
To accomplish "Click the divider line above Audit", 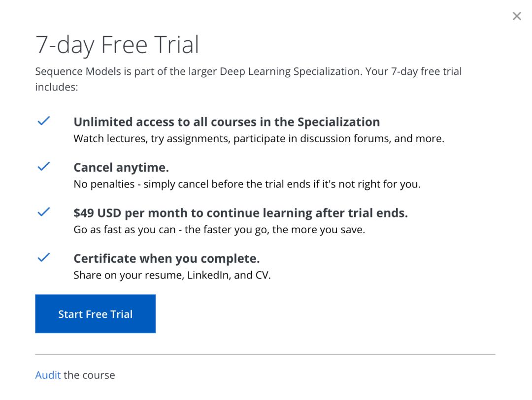I will pos(265,354).
